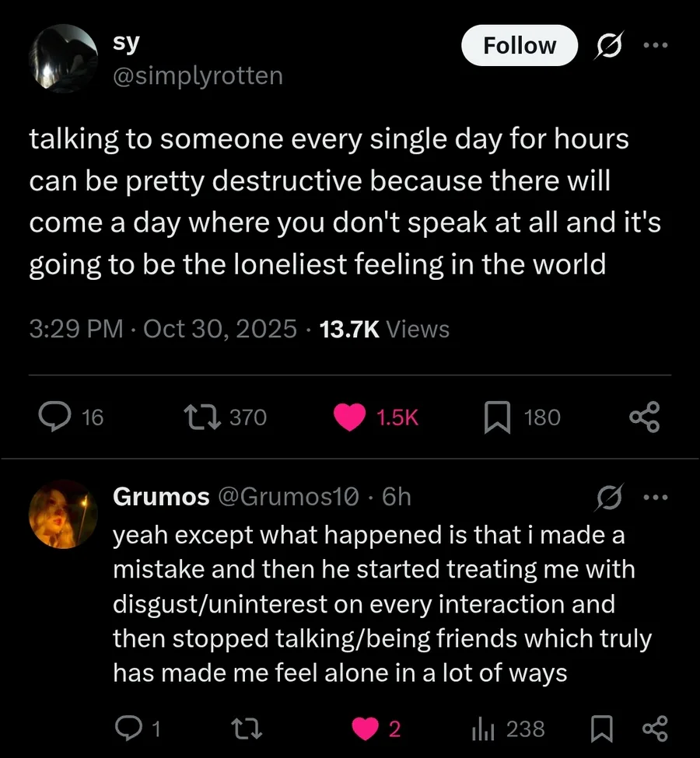Reply to Grumos's comment
This screenshot has width=700, height=758.
pos(127,728)
